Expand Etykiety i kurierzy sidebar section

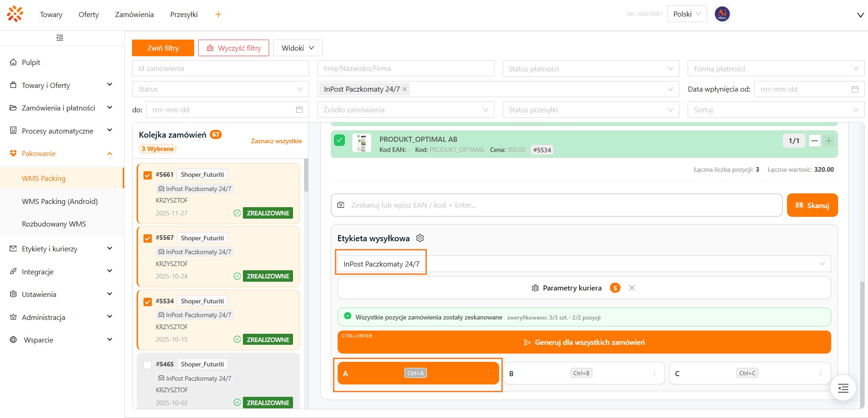(62, 249)
